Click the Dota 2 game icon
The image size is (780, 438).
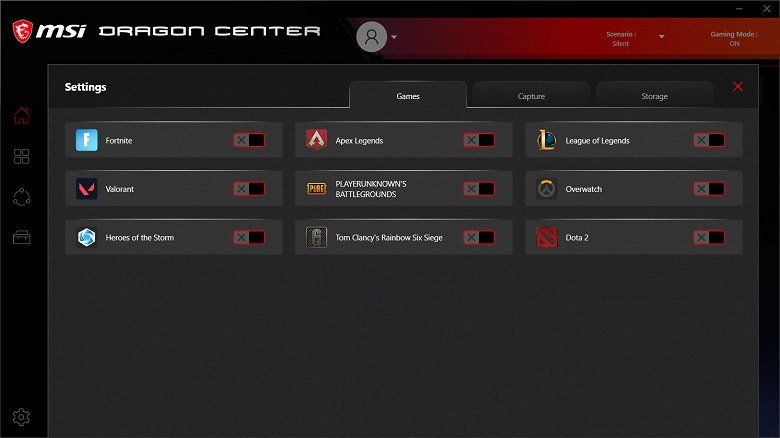[x=546, y=237]
